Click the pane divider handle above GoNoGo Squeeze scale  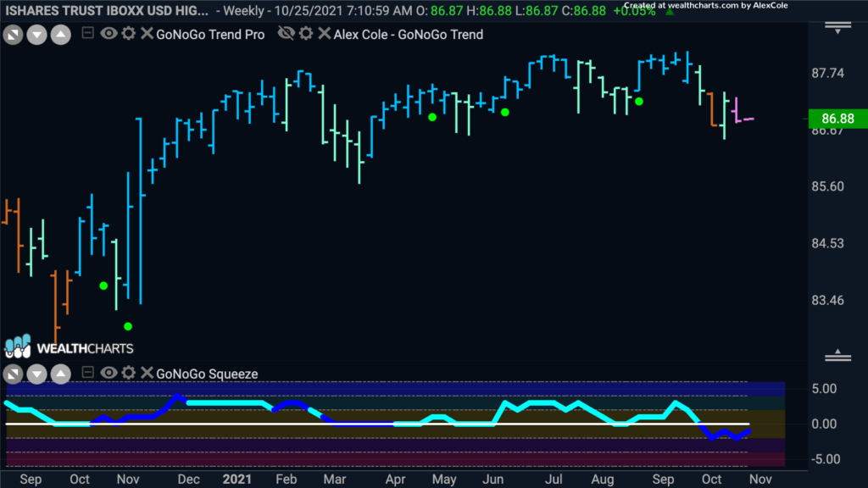pyautogui.click(x=838, y=355)
